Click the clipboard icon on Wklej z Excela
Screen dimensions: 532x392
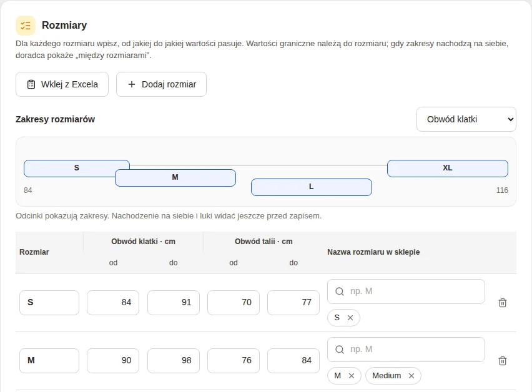pyautogui.click(x=31, y=84)
